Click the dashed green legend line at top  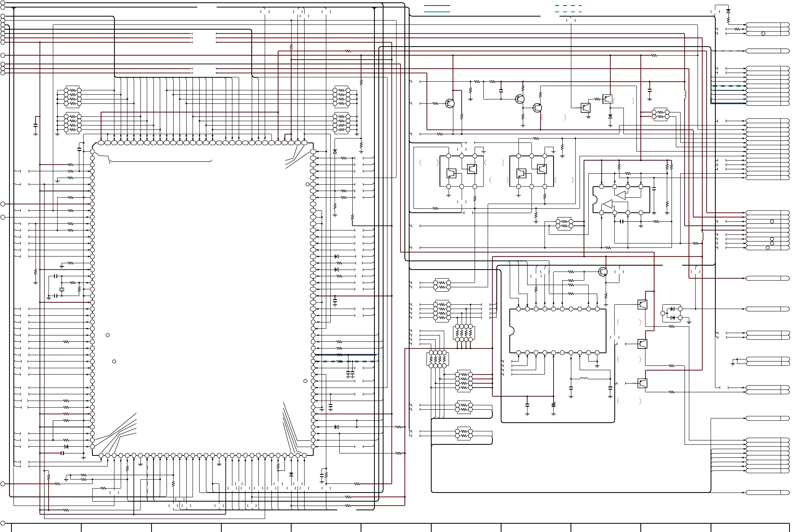pyautogui.click(x=568, y=12)
